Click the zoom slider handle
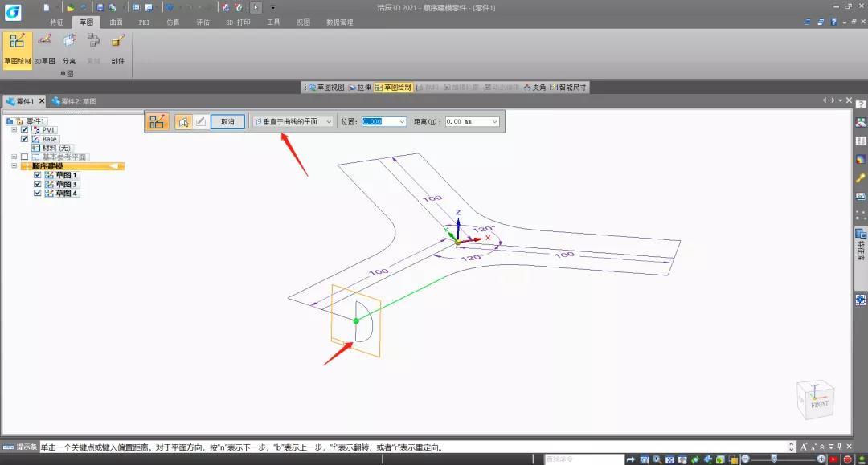This screenshot has height=465, width=868. tap(774, 459)
